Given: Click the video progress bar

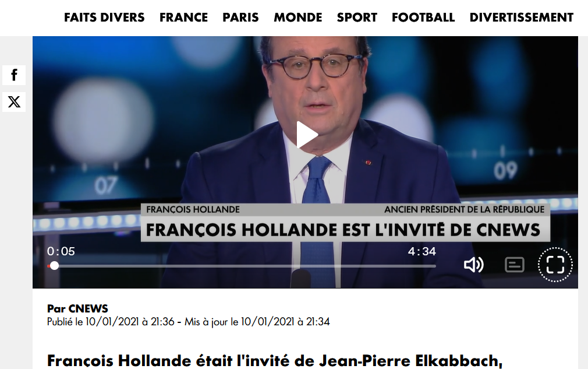Looking at the screenshot, I should point(242,266).
